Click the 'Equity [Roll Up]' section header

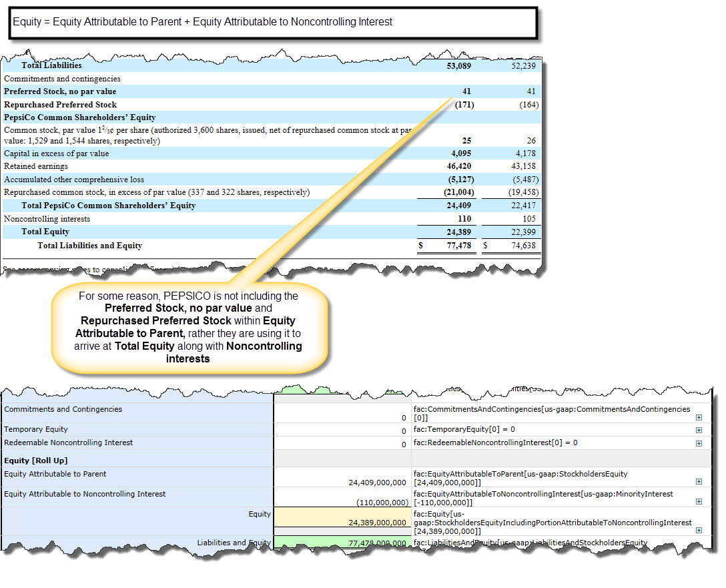tap(35, 461)
